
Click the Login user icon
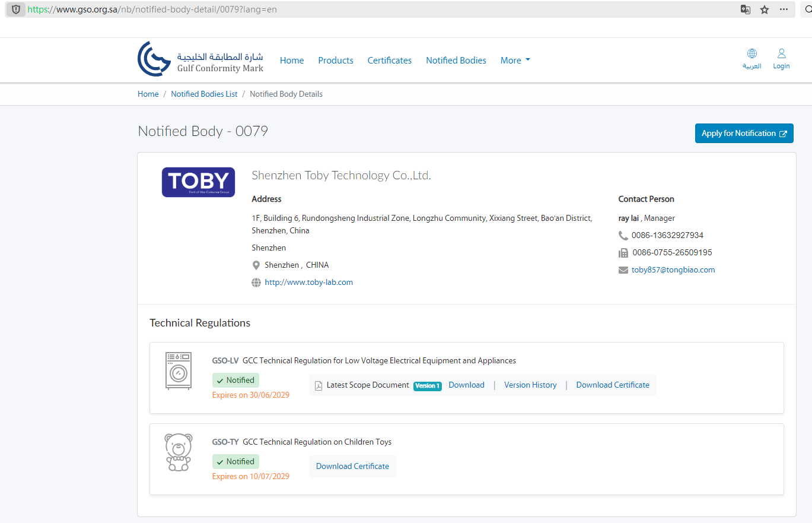781,54
